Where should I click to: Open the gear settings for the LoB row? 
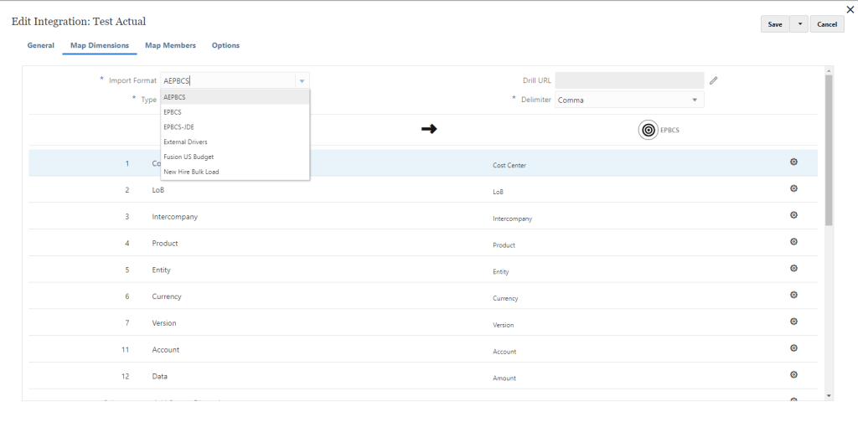point(793,188)
